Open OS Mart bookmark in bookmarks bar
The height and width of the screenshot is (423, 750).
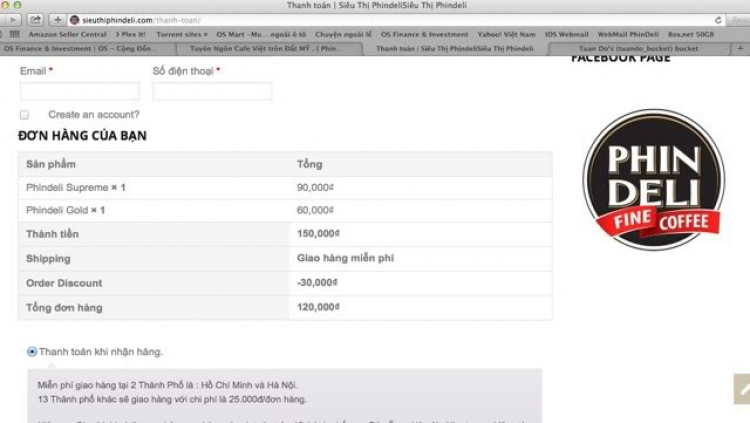(261, 34)
